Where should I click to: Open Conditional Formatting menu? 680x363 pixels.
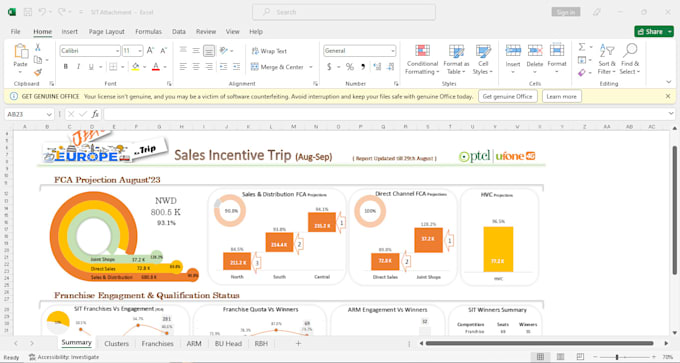pyautogui.click(x=422, y=59)
